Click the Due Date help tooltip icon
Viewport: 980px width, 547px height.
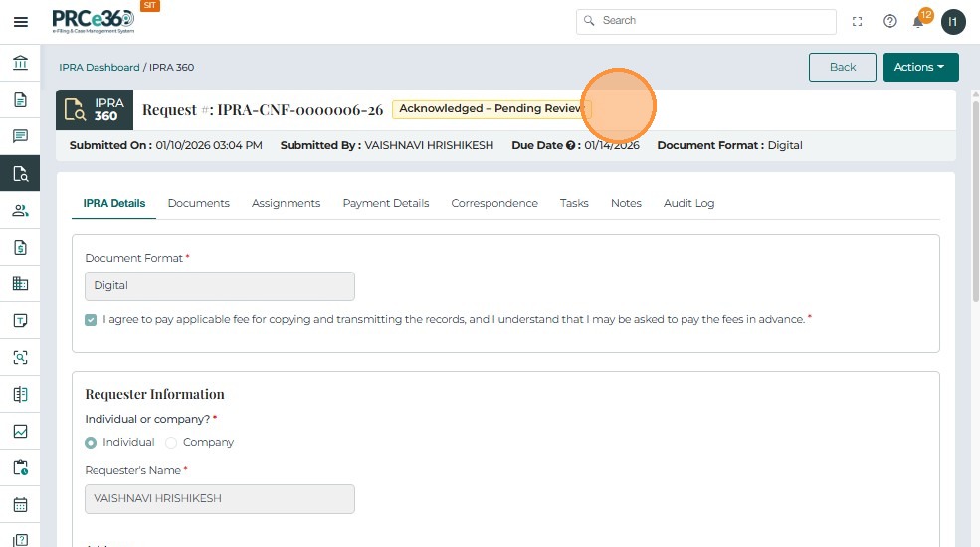point(570,145)
